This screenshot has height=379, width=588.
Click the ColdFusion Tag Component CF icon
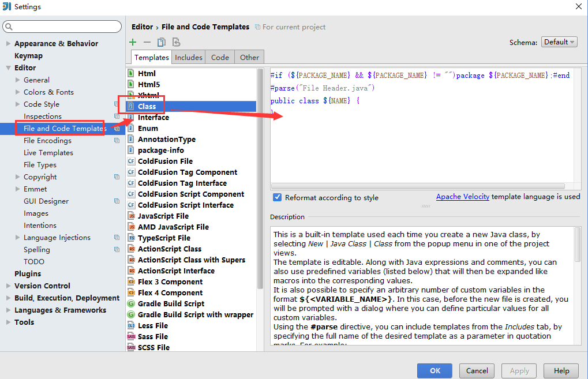click(131, 172)
